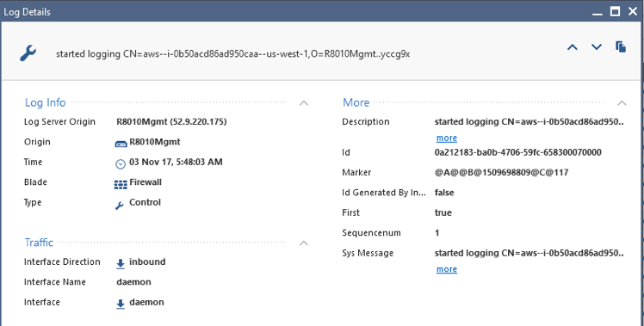Open the 'more' link under Description
The image size is (644, 326).
click(x=447, y=138)
